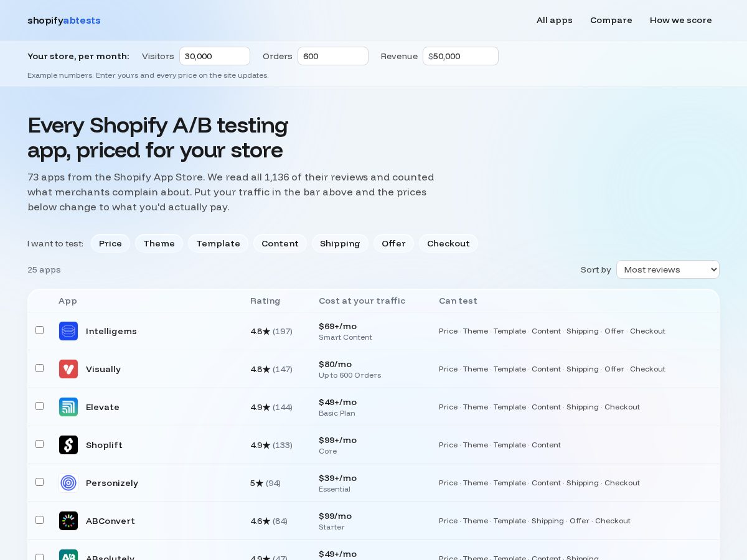Viewport: 747px width, 560px height.
Task: Filter by Content test type
Action: click(x=280, y=243)
